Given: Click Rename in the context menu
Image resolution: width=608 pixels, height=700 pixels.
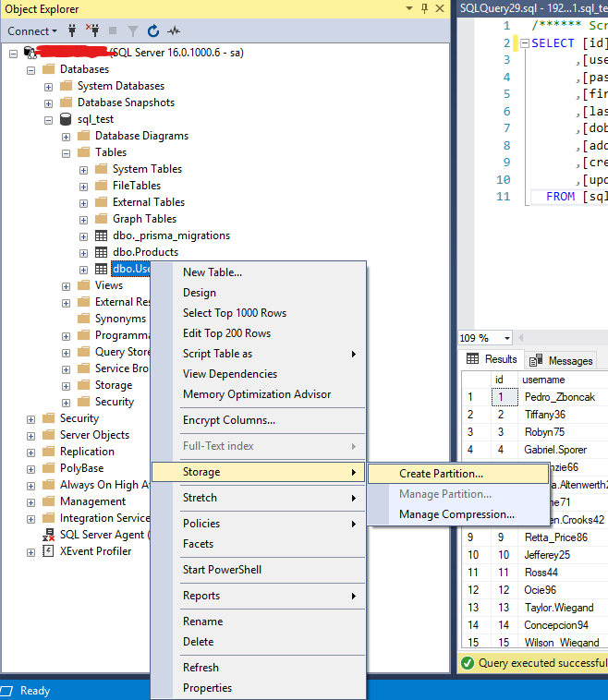Looking at the screenshot, I should click(258, 622).
